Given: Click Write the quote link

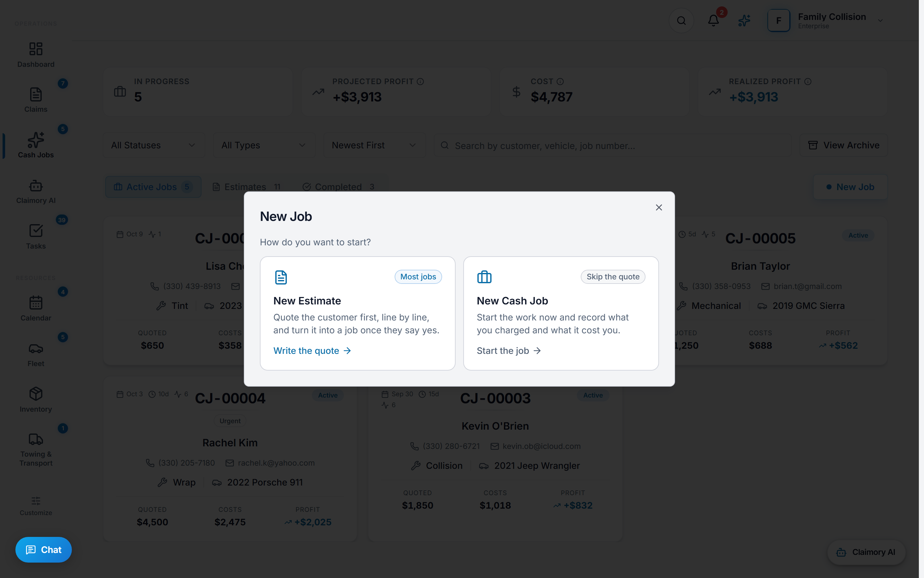Looking at the screenshot, I should (x=312, y=351).
